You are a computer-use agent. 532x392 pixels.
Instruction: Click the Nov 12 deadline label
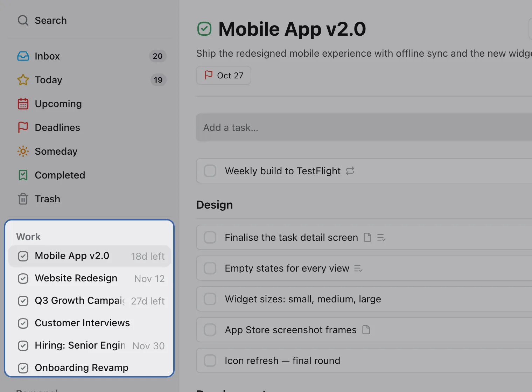point(149,279)
